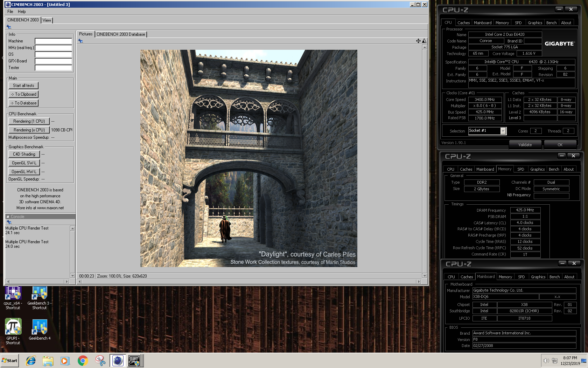The image size is (588, 368).
Task: Switch to CPU-Z taskbar button
Action: pyautogui.click(x=134, y=360)
